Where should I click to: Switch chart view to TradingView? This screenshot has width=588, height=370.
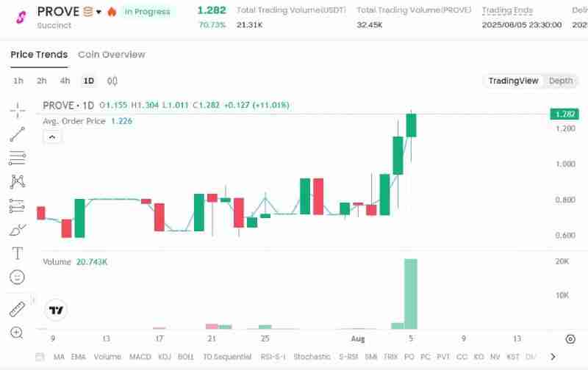513,81
